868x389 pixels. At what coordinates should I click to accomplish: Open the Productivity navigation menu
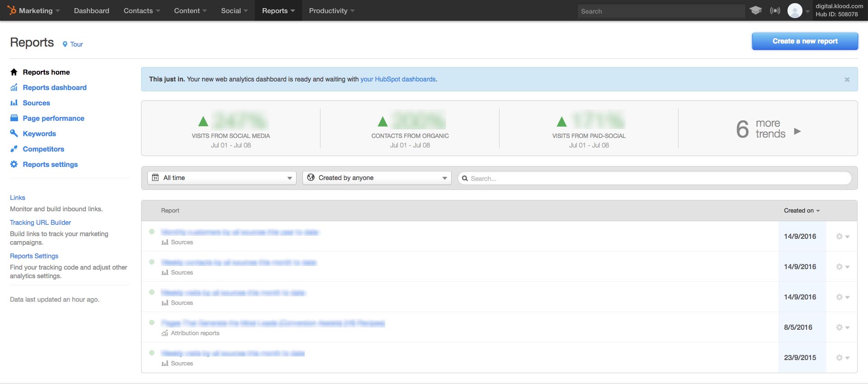[x=331, y=11]
